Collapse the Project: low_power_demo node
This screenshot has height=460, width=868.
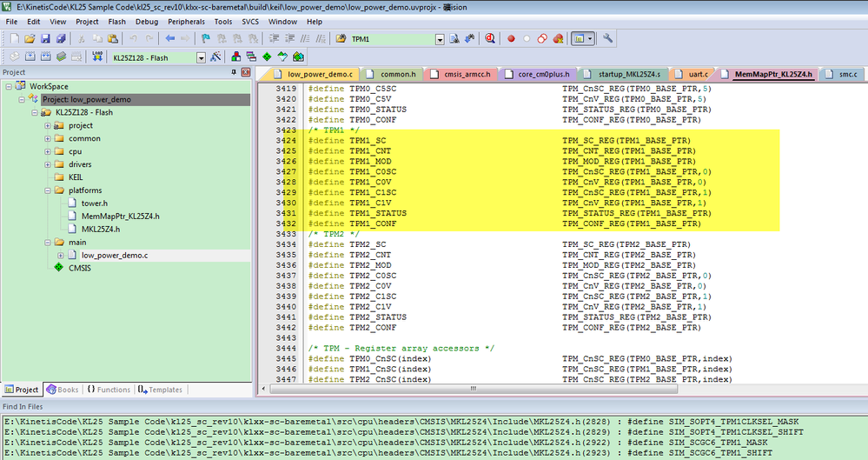(x=22, y=100)
